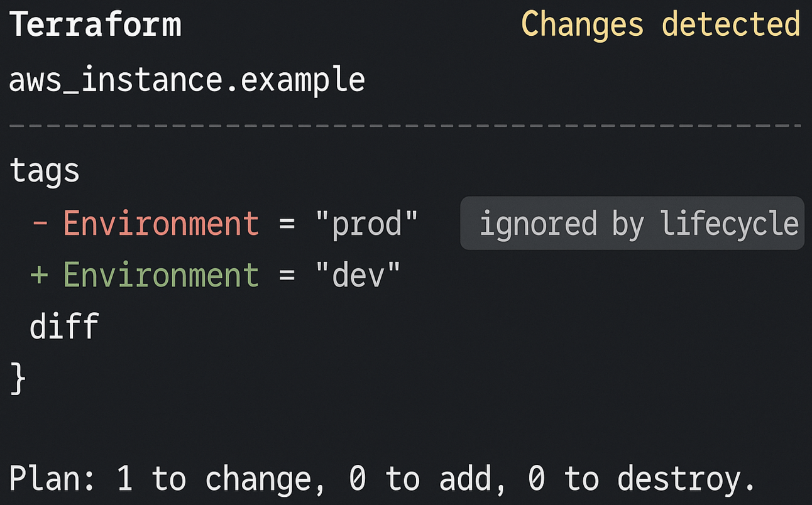Open the aws_instance.example resource
The image size is (812, 505).
coord(187,80)
